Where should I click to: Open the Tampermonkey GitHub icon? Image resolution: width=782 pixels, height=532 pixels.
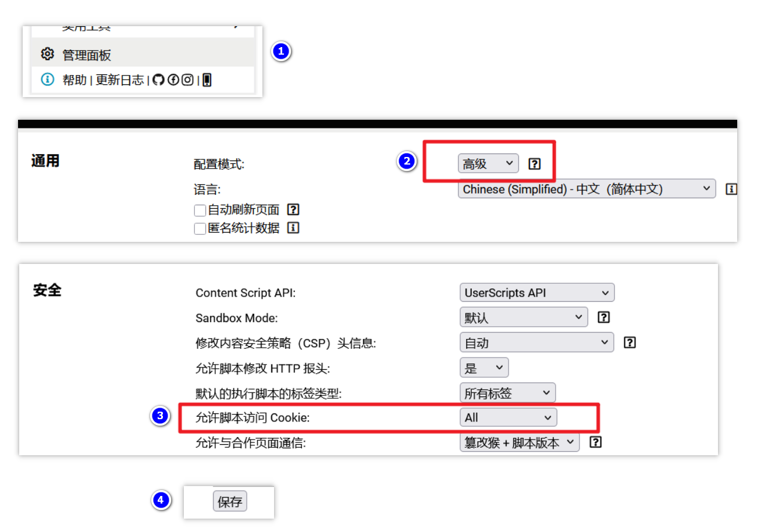[x=158, y=80]
